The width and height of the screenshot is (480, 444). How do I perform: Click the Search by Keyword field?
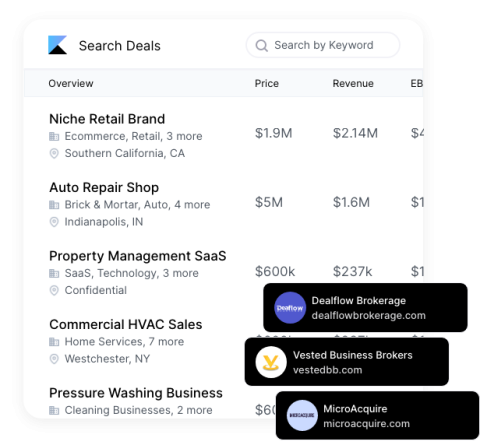323,45
